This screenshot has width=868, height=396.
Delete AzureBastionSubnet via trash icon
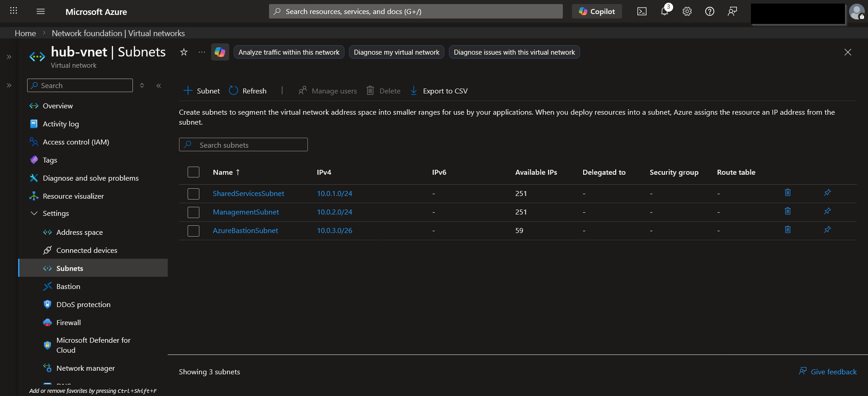point(788,230)
